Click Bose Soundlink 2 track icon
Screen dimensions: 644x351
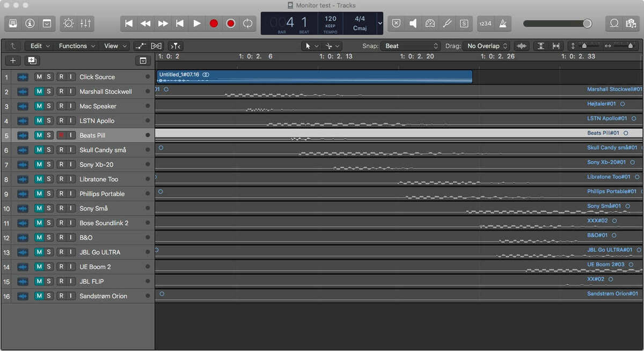click(x=23, y=223)
